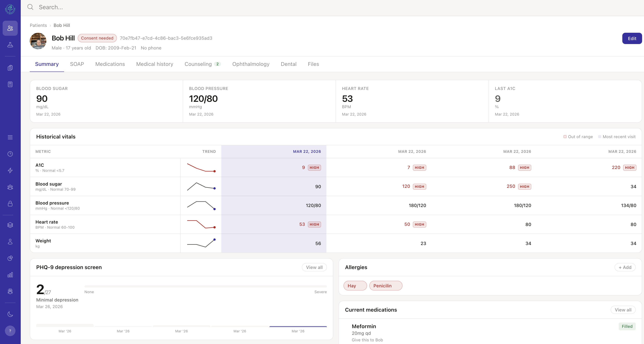Enable the Most recent visit legend option

point(600,137)
